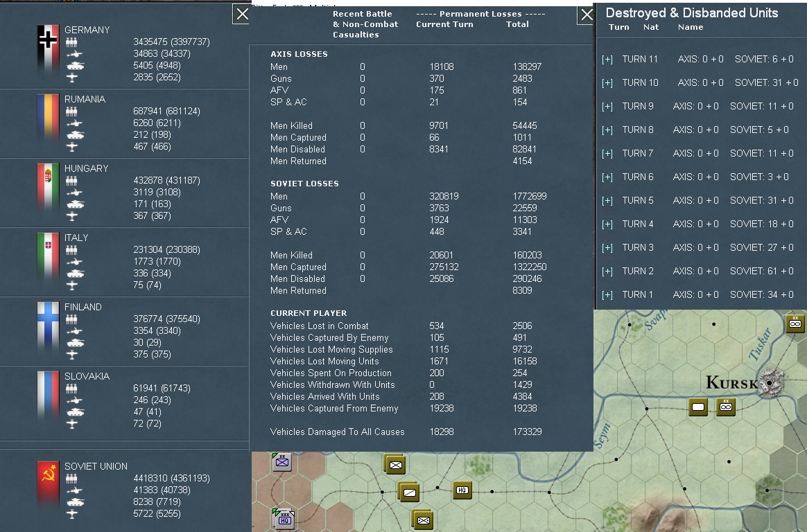Click Axis Men Killed total 54445
807x532 pixels.
point(524,126)
